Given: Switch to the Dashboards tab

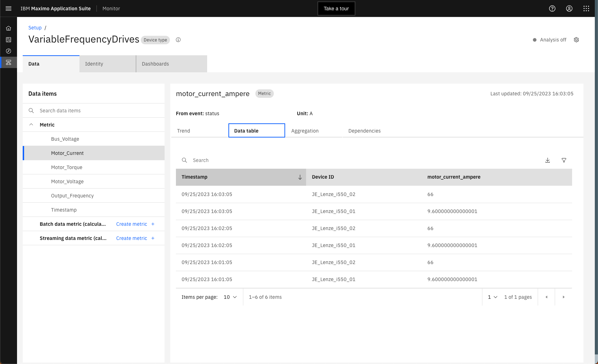Looking at the screenshot, I should (x=172, y=64).
